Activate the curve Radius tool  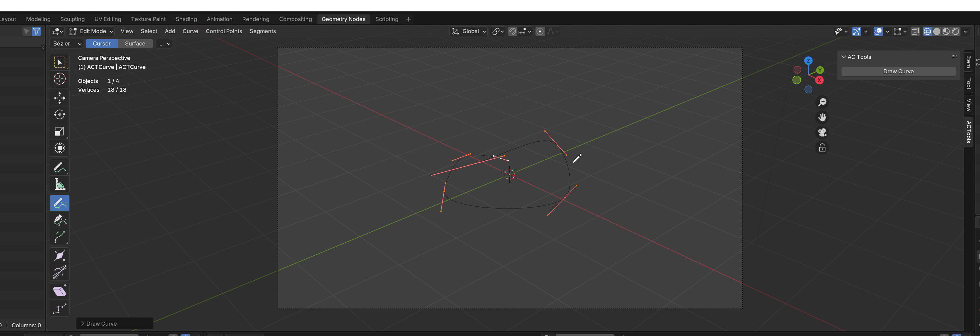pos(59,255)
